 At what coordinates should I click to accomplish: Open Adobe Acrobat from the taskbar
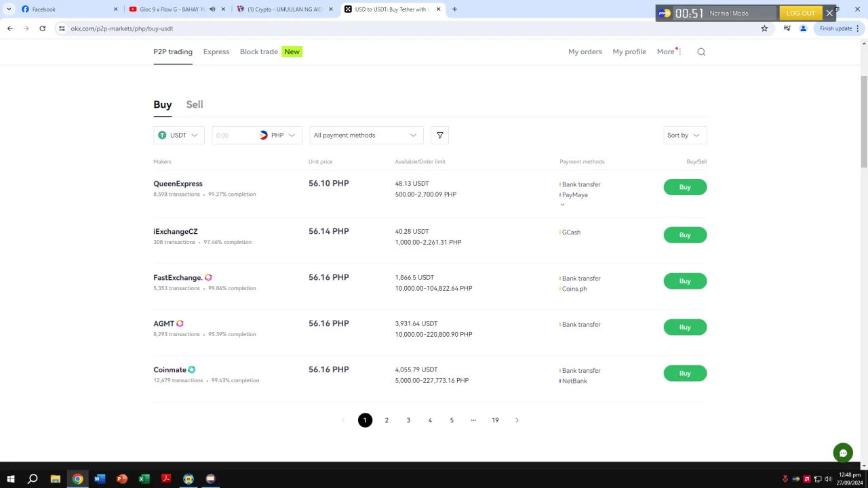[166, 479]
